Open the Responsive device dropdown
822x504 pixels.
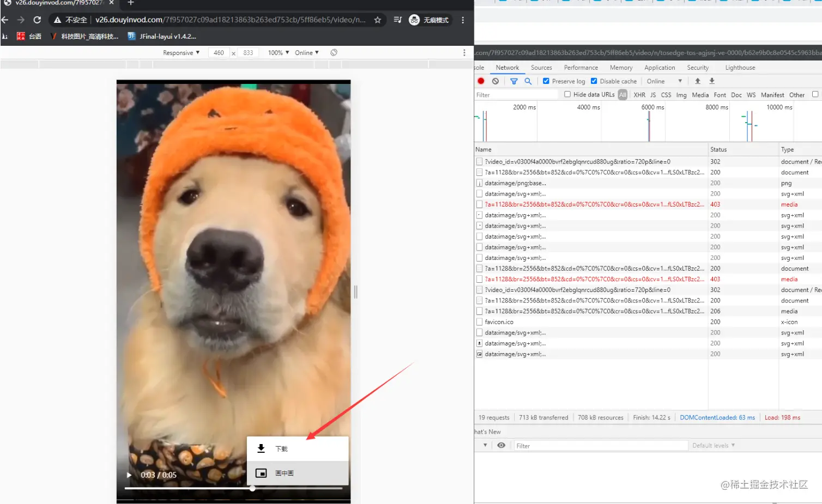(181, 53)
